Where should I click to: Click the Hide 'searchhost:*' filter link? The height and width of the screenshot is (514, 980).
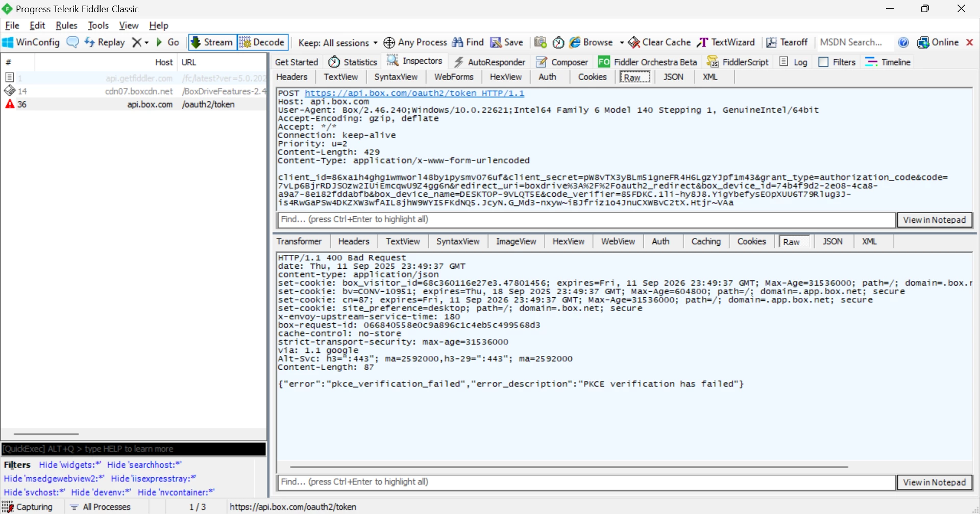[x=144, y=465]
